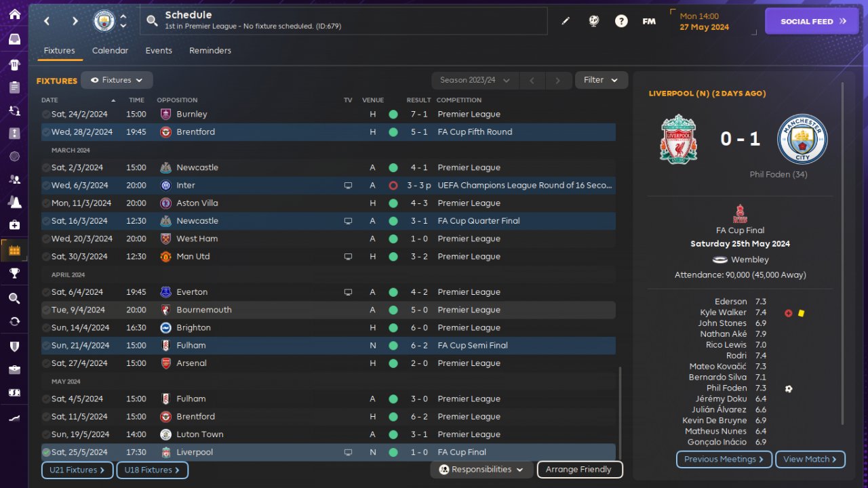Open Competitions via the trophy icon
Screen dimensions: 868x488
(x=14, y=274)
